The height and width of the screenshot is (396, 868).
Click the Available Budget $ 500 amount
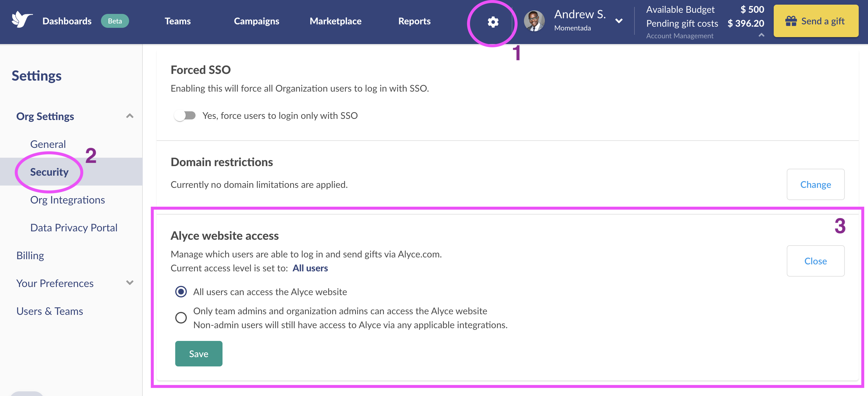(x=752, y=10)
